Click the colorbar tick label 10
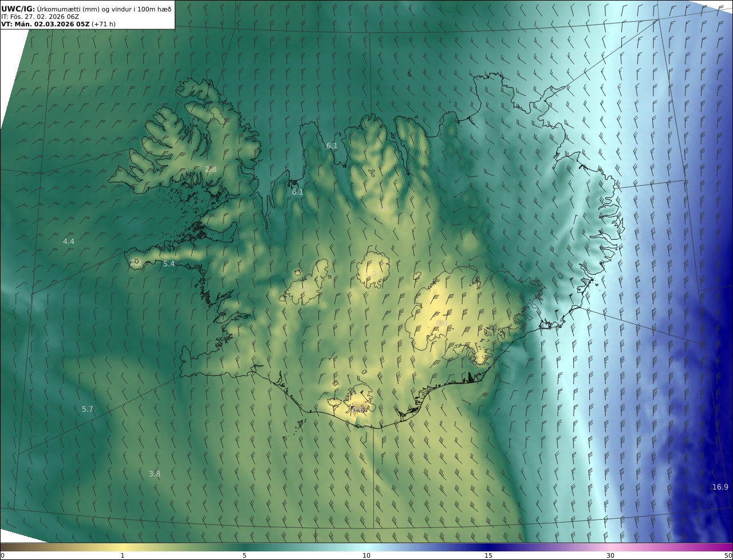 click(x=366, y=555)
